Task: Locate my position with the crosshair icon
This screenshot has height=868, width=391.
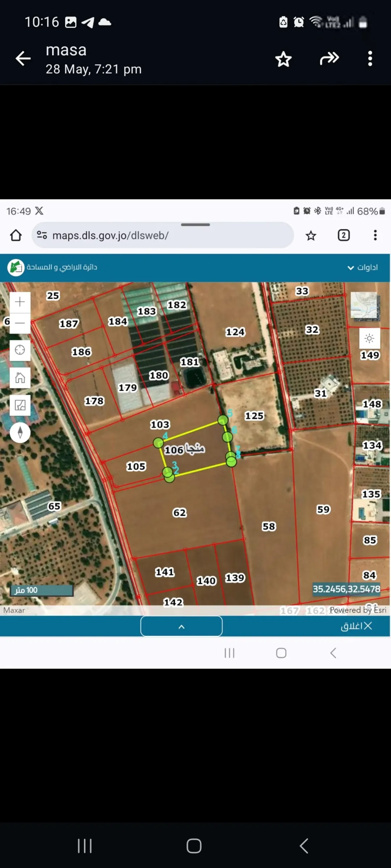Action: click(20, 350)
